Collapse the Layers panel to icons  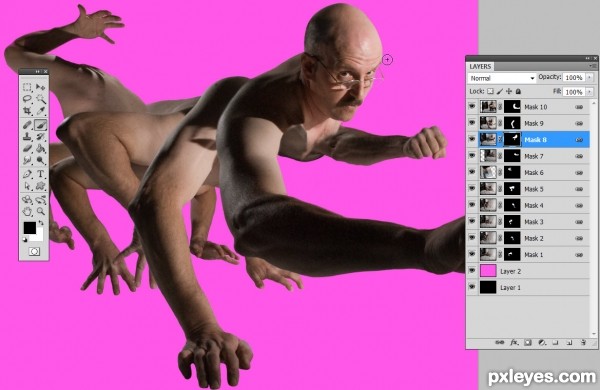click(x=588, y=59)
